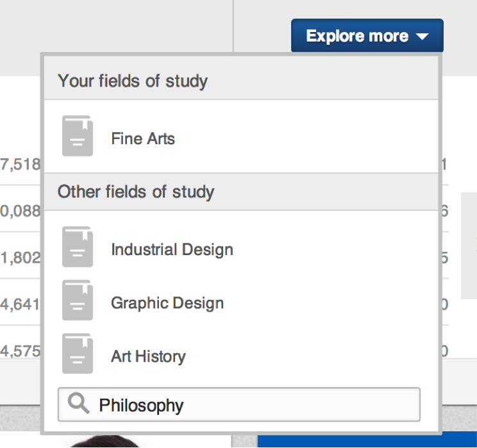Click the book icon beside Art History

point(78,354)
